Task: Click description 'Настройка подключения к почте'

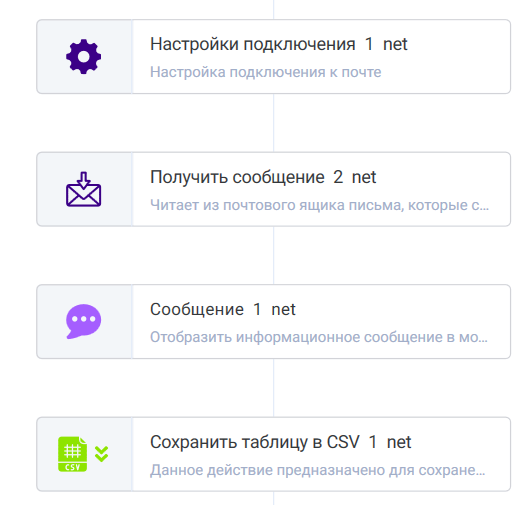Action: click(266, 72)
